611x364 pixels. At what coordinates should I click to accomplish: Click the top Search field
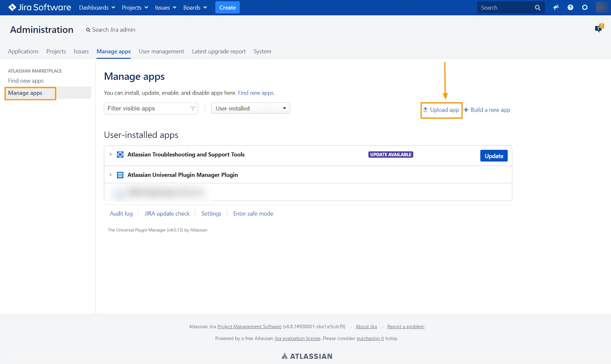(x=511, y=8)
